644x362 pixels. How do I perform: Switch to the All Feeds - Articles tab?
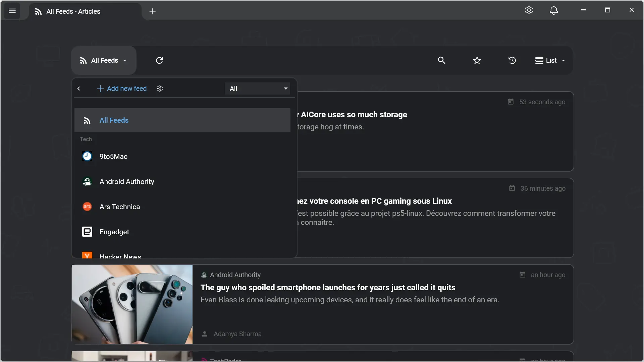pos(85,11)
